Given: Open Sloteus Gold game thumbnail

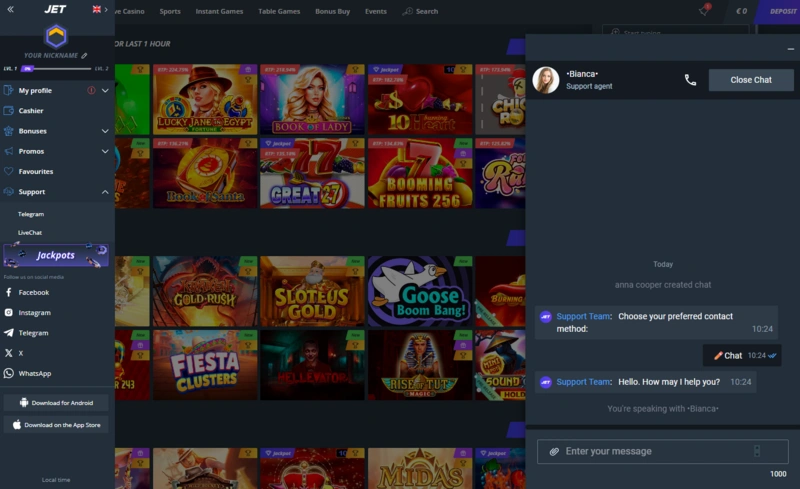Looking at the screenshot, I should click(312, 291).
